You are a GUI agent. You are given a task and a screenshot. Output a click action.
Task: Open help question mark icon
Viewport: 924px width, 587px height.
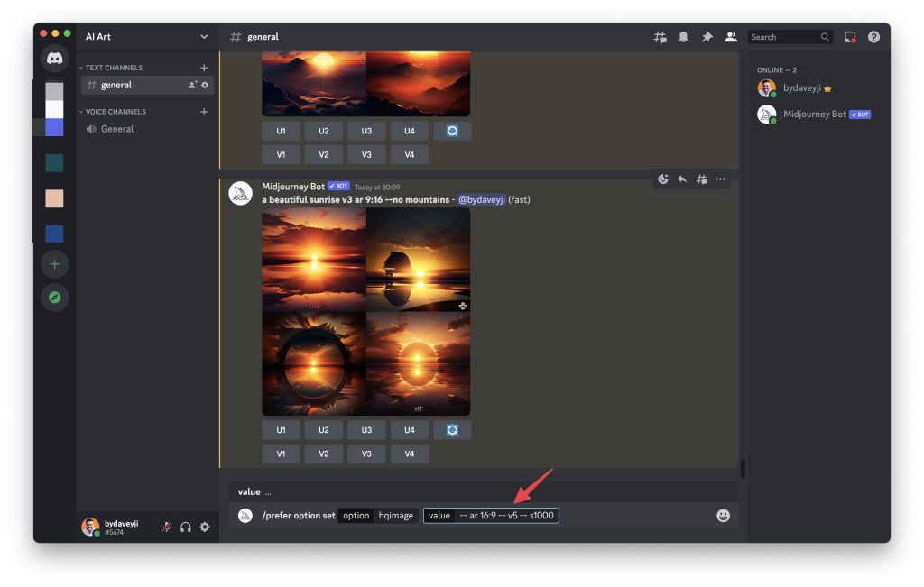pyautogui.click(x=873, y=37)
